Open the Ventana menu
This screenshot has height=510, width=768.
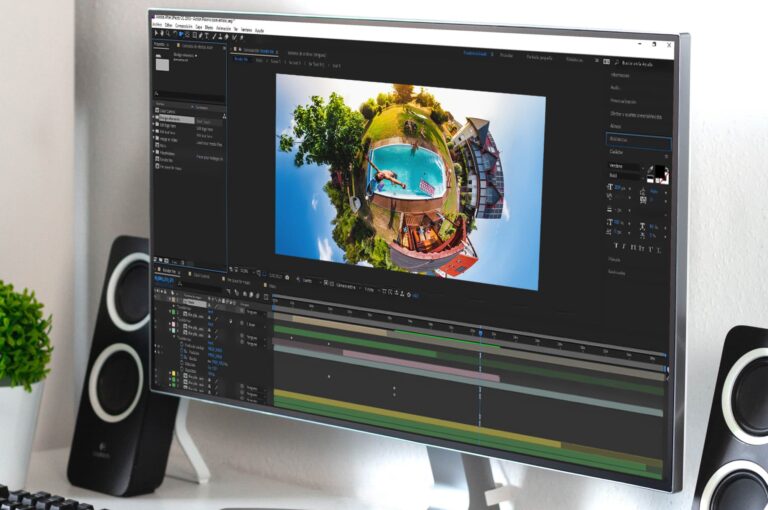click(x=246, y=30)
